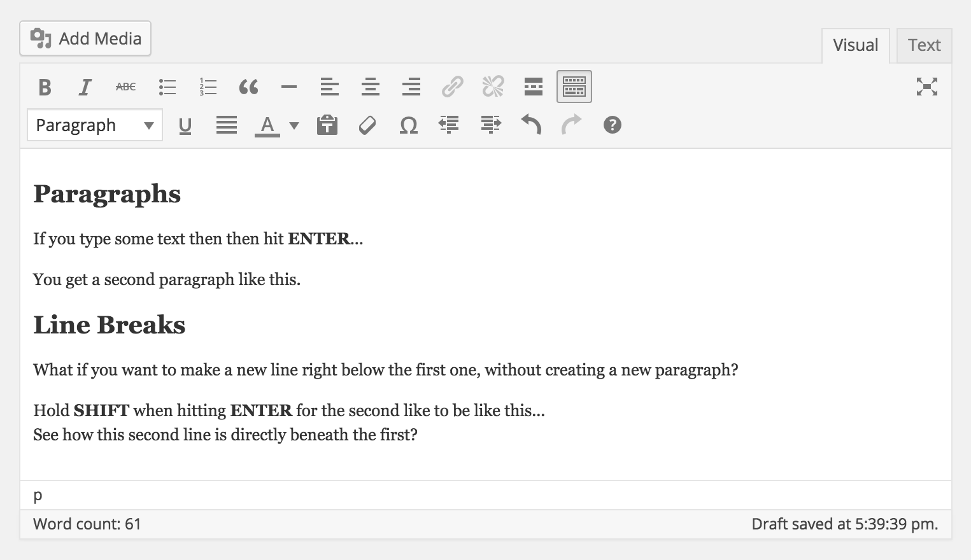Redo the last undone action

tap(572, 125)
